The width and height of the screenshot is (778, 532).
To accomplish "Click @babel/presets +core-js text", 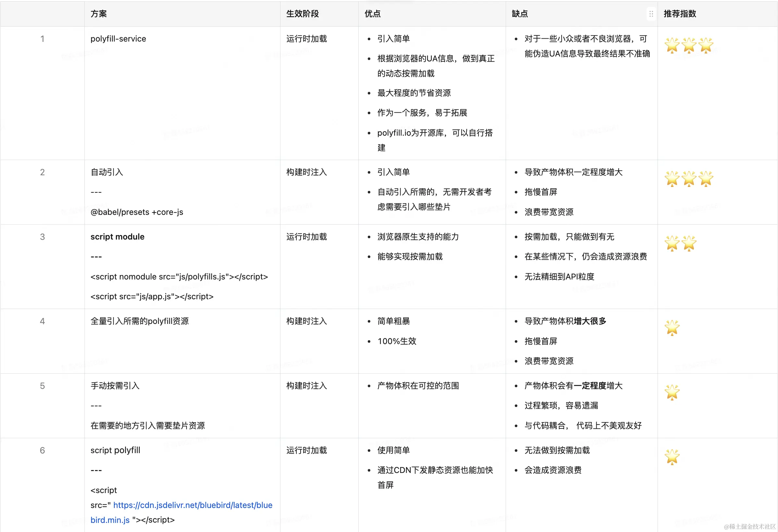I will [137, 212].
